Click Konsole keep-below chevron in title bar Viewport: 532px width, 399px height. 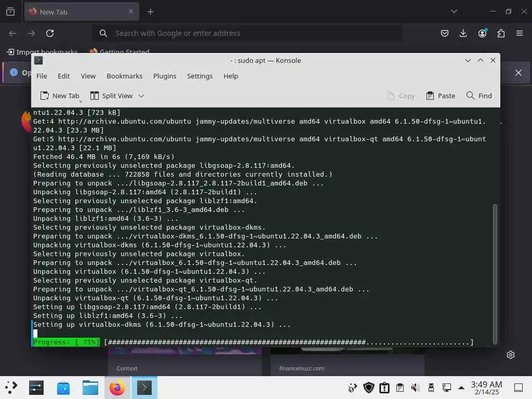click(x=468, y=60)
